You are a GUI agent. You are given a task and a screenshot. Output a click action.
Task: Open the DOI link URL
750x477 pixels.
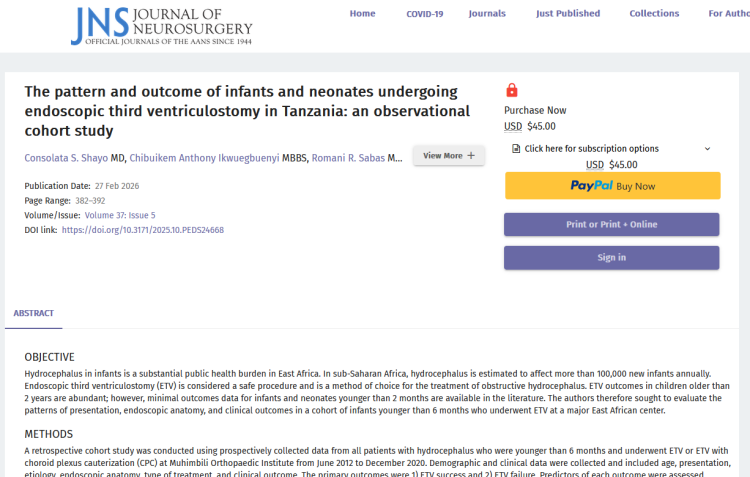[143, 230]
